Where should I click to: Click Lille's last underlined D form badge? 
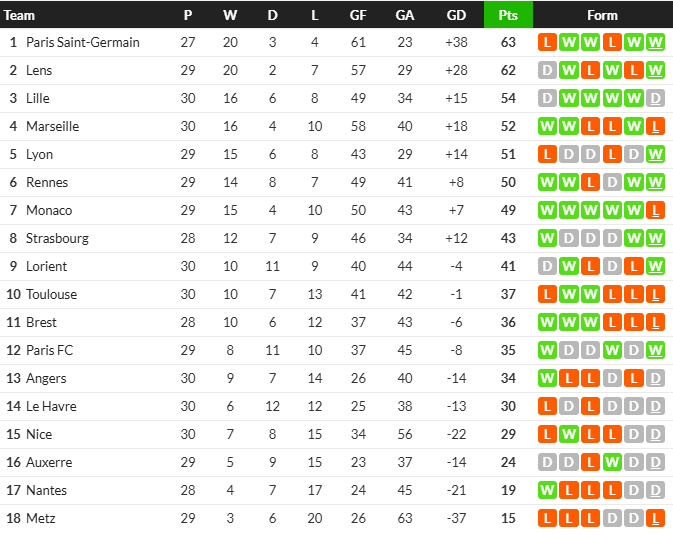pyautogui.click(x=655, y=98)
